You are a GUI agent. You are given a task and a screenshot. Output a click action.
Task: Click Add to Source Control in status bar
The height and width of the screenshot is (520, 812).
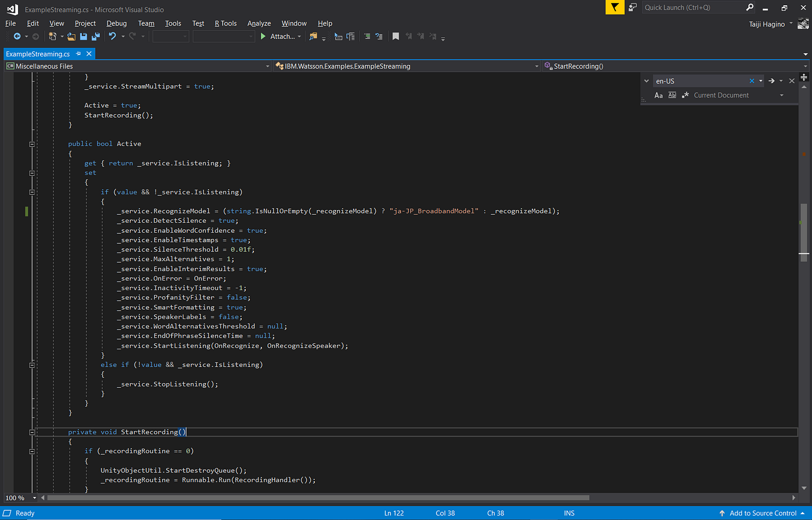coord(763,513)
